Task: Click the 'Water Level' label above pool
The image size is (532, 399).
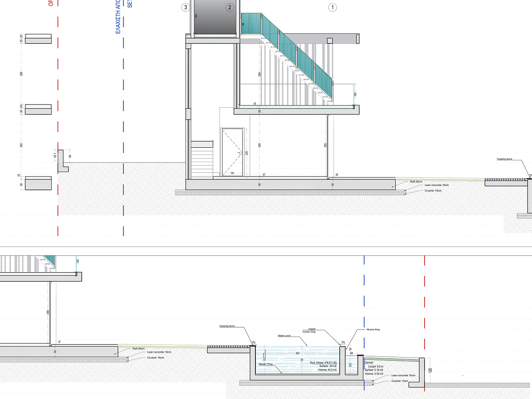Action: click(x=284, y=336)
